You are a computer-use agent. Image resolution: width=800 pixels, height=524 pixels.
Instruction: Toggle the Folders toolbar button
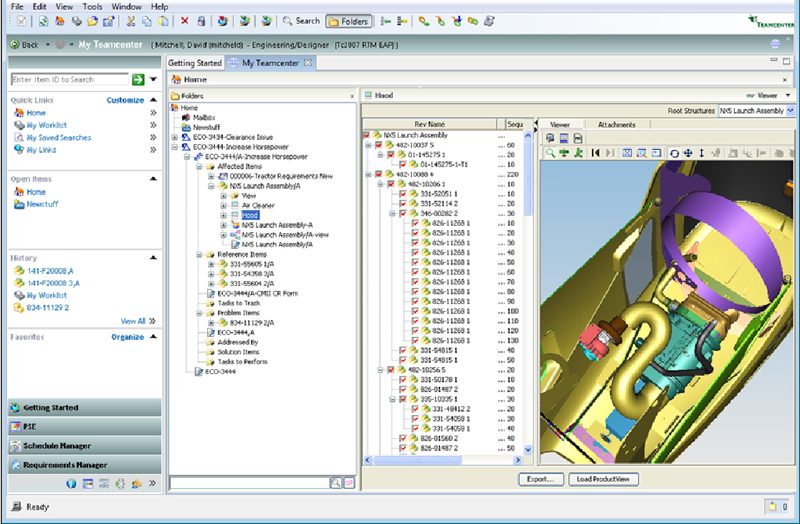pyautogui.click(x=348, y=20)
